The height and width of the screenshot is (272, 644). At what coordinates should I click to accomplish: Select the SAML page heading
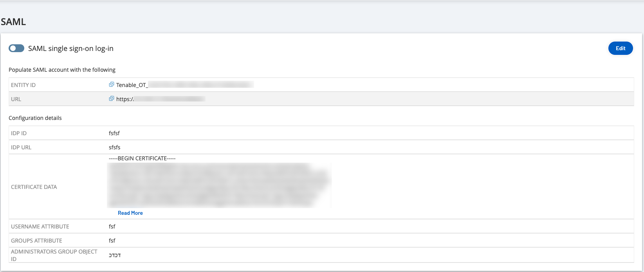[x=13, y=22]
